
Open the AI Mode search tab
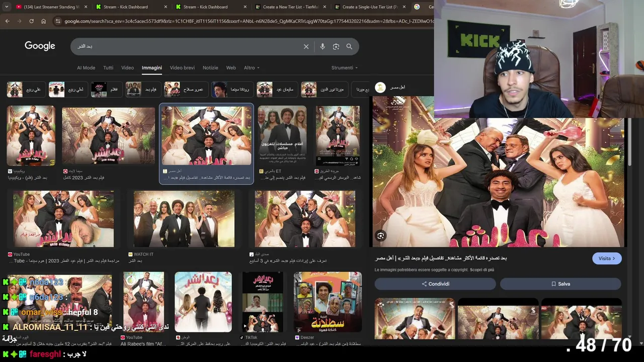click(86, 68)
